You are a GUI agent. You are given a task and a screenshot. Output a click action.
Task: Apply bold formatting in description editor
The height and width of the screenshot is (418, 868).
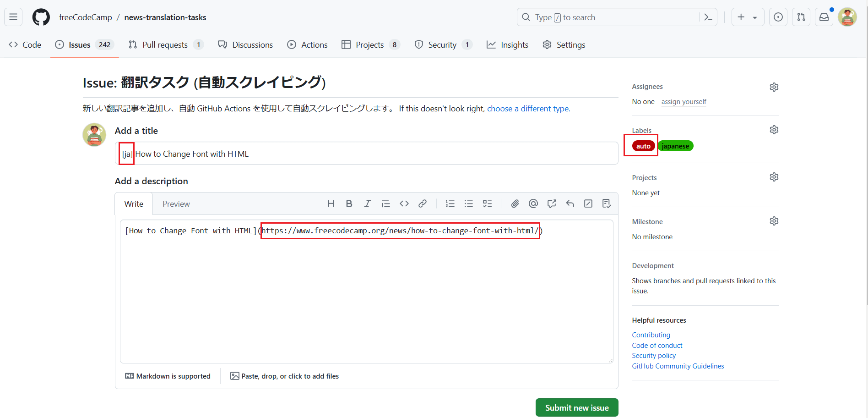click(x=349, y=203)
